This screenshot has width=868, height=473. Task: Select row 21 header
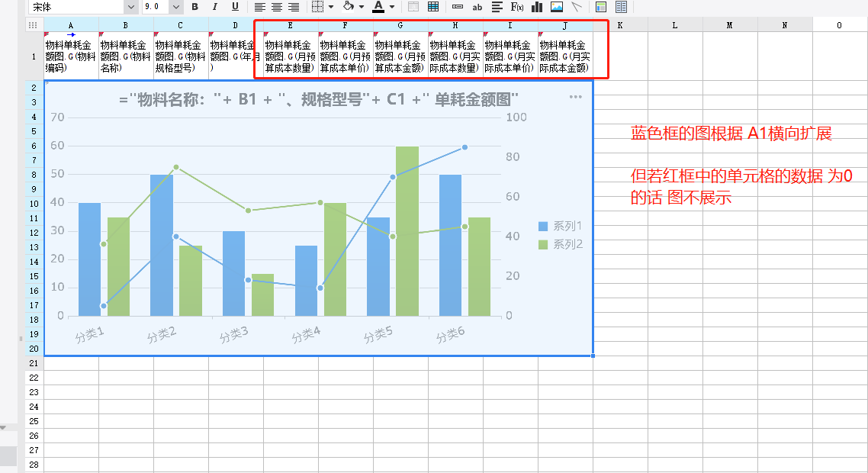tap(34, 363)
